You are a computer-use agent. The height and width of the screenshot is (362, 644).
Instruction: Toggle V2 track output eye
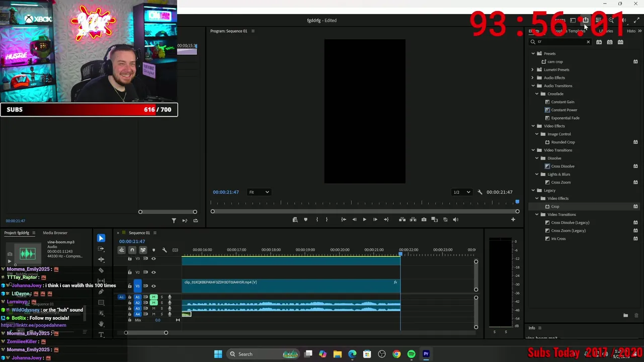click(x=153, y=273)
